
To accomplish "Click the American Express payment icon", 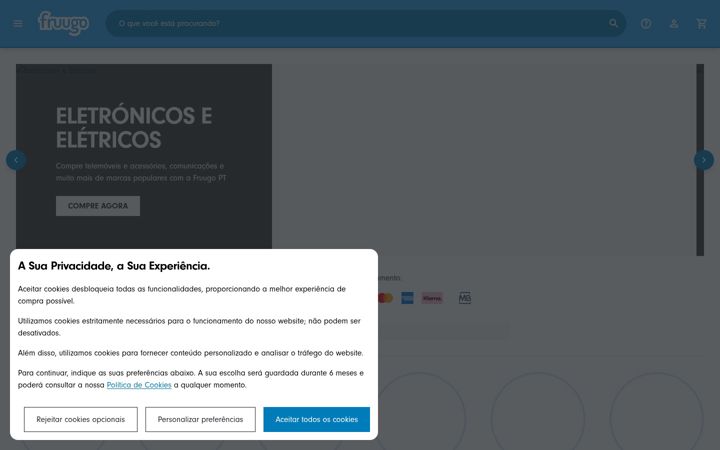I will (407, 298).
